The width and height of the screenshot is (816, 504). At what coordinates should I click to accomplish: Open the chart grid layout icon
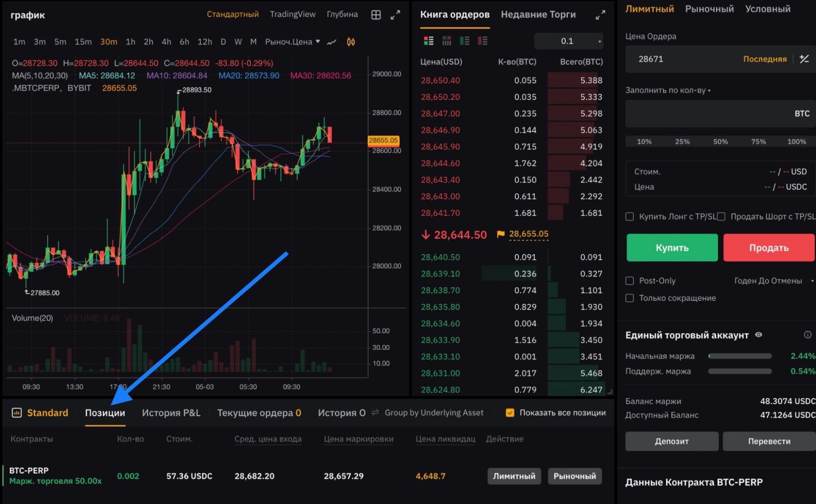tap(376, 15)
